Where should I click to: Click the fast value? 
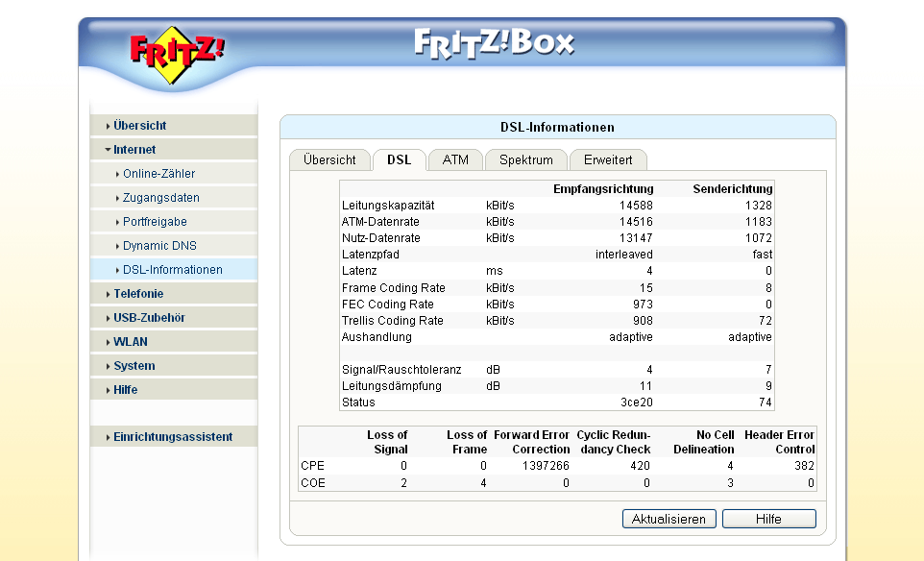pyautogui.click(x=763, y=255)
